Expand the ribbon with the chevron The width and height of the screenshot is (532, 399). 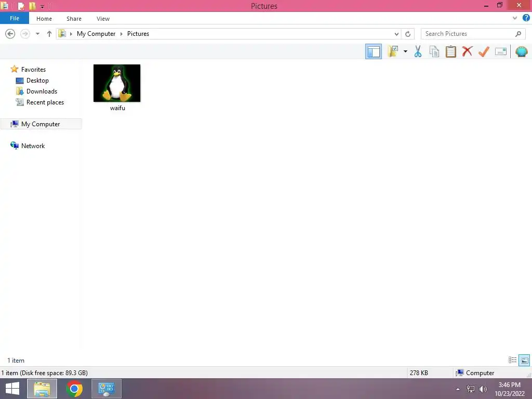pyautogui.click(x=515, y=18)
